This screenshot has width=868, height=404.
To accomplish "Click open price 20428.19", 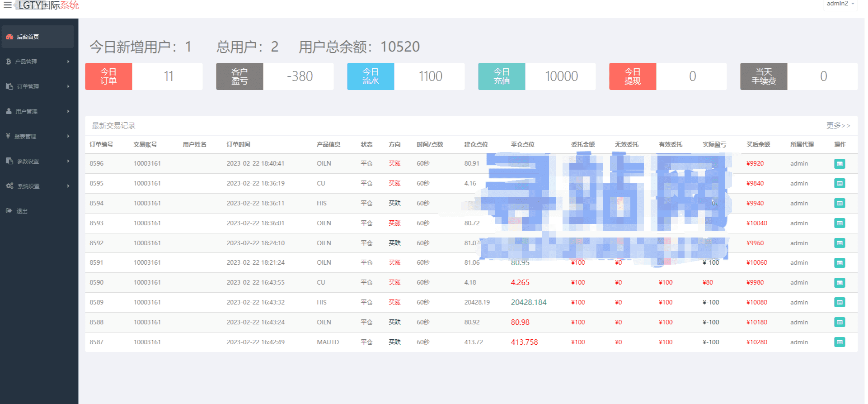I will pyautogui.click(x=477, y=302).
